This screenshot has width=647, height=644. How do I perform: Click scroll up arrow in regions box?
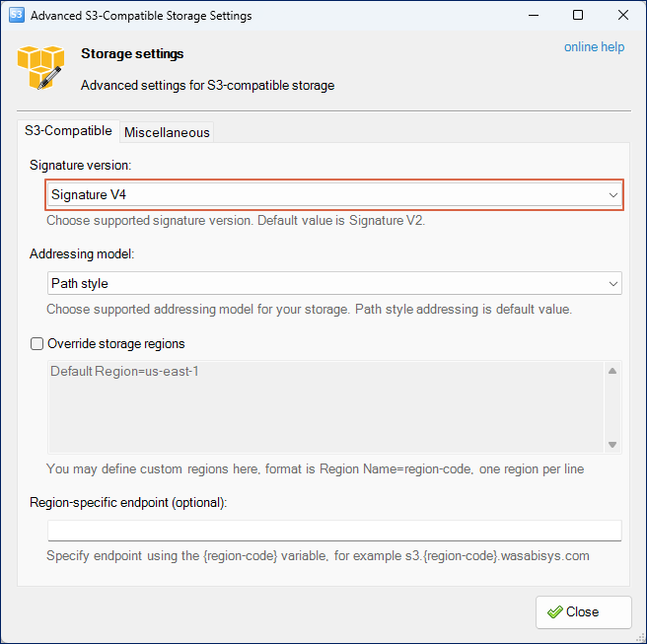click(612, 371)
